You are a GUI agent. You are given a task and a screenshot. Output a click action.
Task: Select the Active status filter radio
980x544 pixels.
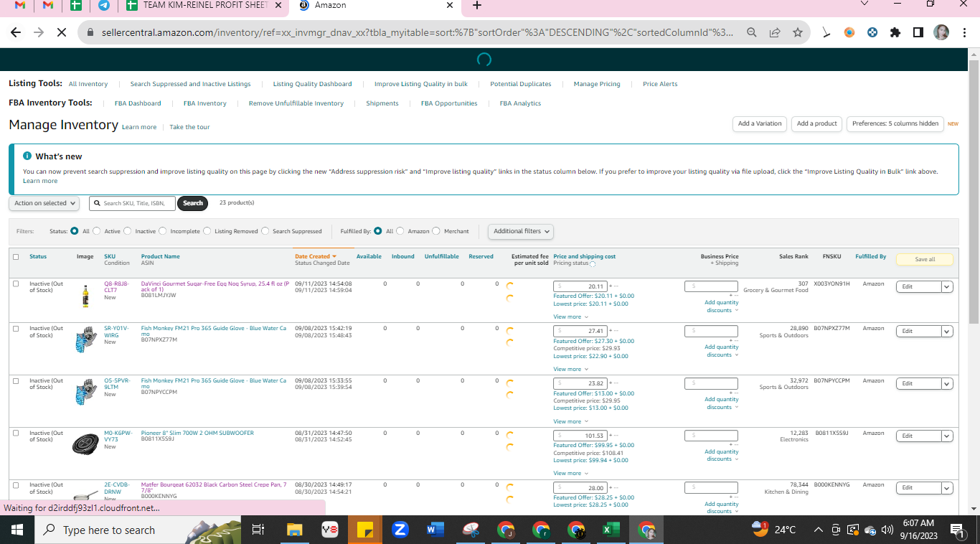97,231
